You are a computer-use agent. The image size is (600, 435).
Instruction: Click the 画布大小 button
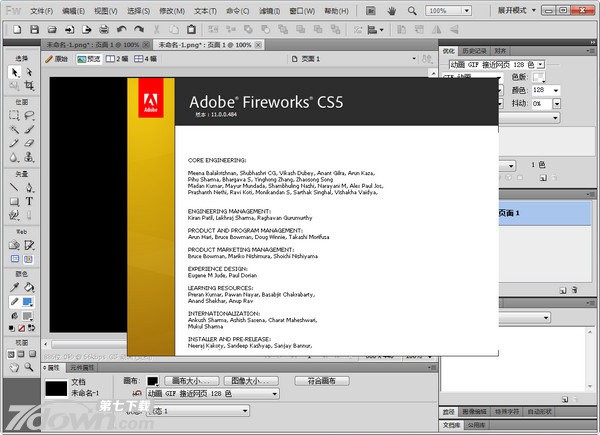point(189,381)
